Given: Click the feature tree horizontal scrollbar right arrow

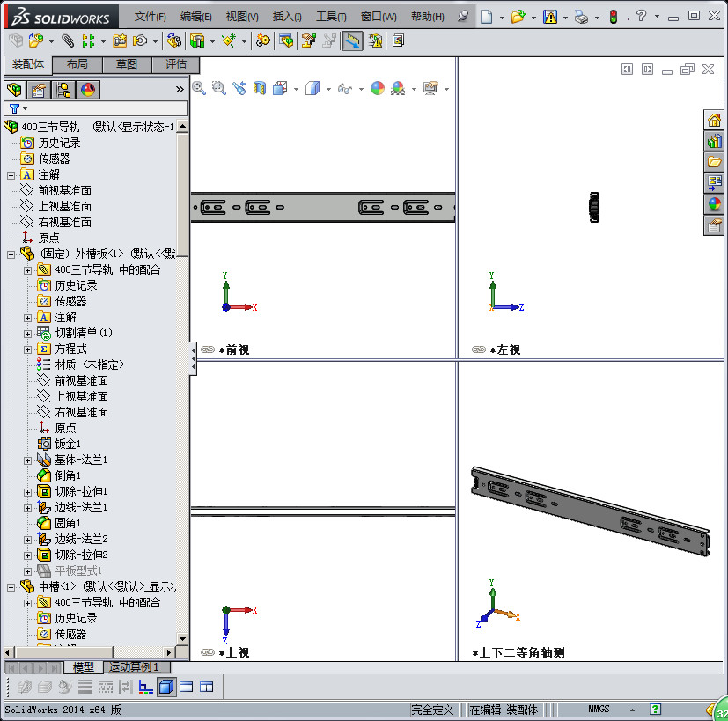Looking at the screenshot, I should 169,652.
